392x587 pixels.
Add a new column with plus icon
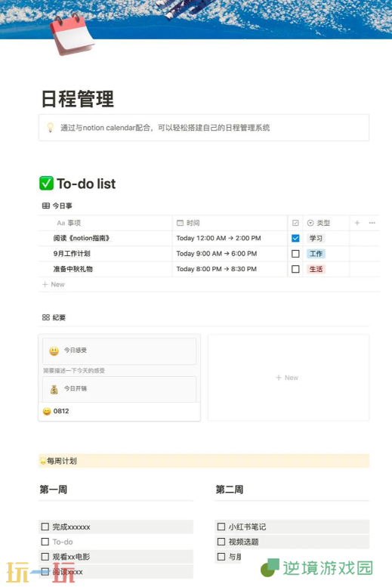pyautogui.click(x=357, y=223)
